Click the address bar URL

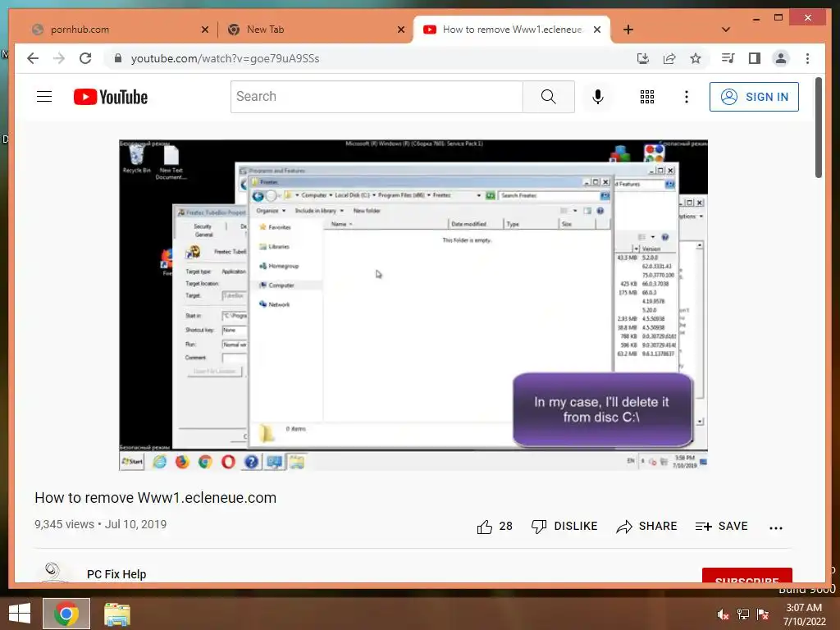[x=225, y=58]
